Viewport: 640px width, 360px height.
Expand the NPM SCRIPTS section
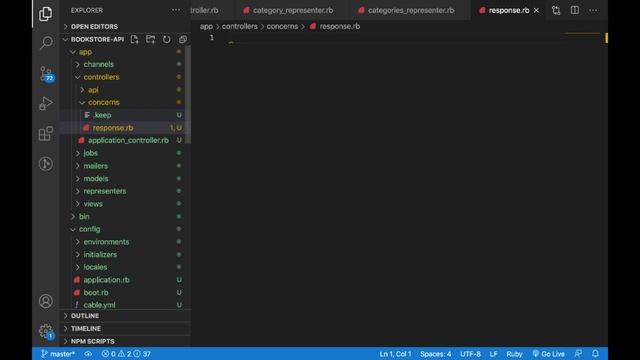tap(93, 341)
